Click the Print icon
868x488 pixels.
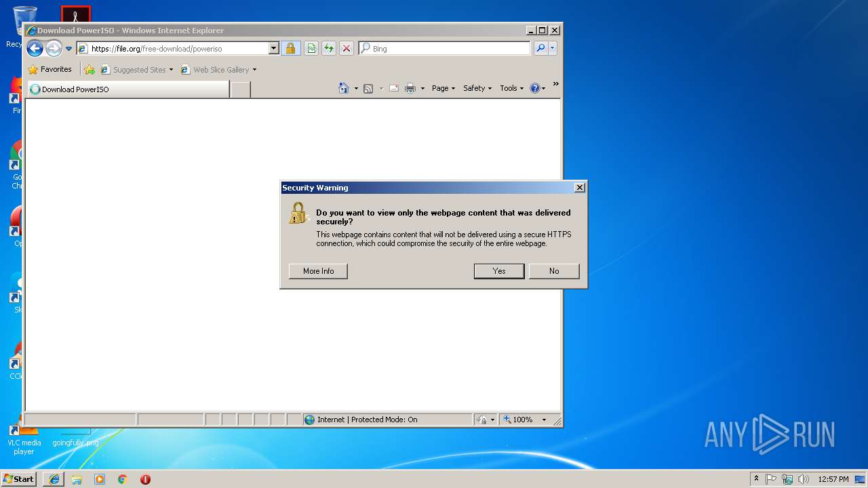410,88
